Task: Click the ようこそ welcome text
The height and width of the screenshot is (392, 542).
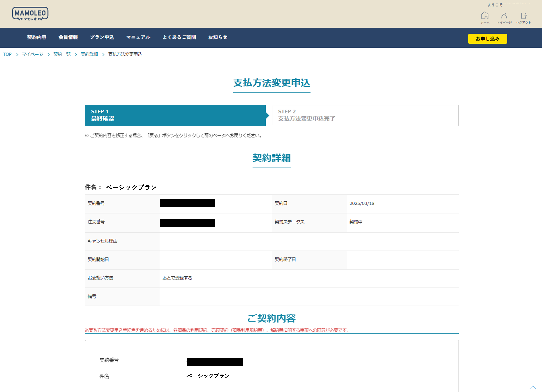Action: click(x=495, y=5)
